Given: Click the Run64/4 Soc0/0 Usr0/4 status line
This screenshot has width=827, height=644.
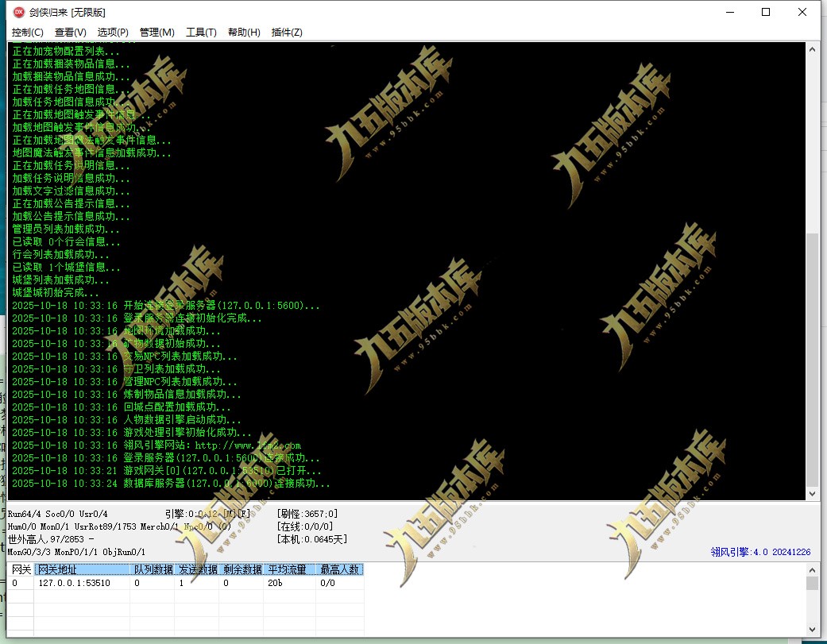Looking at the screenshot, I should click(57, 513).
